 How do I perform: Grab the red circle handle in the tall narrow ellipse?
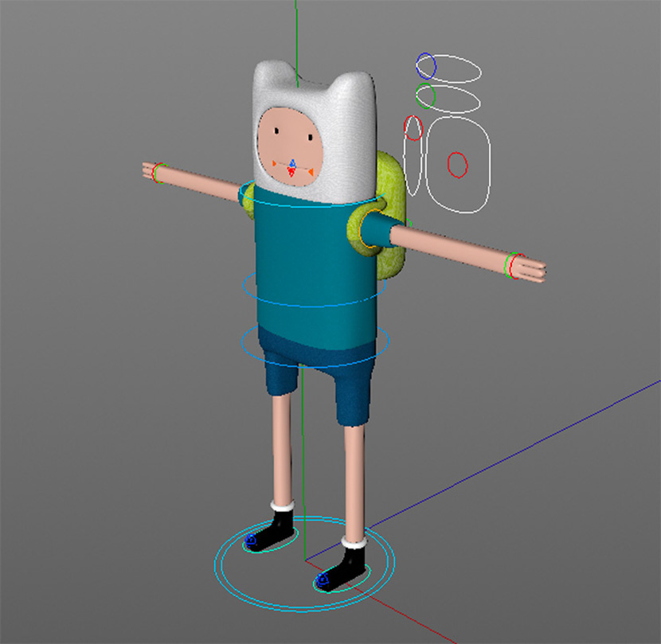pyautogui.click(x=413, y=128)
